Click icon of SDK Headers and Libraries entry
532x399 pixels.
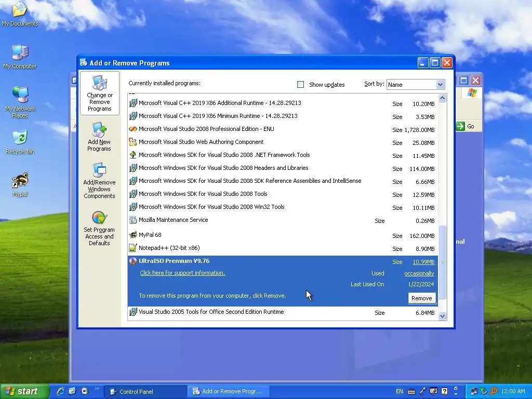point(133,168)
